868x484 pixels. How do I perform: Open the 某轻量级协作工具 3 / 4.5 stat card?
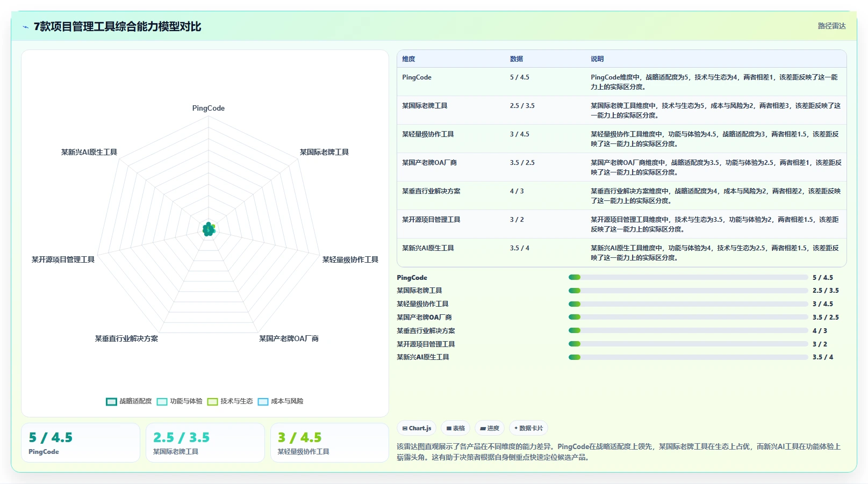point(329,443)
